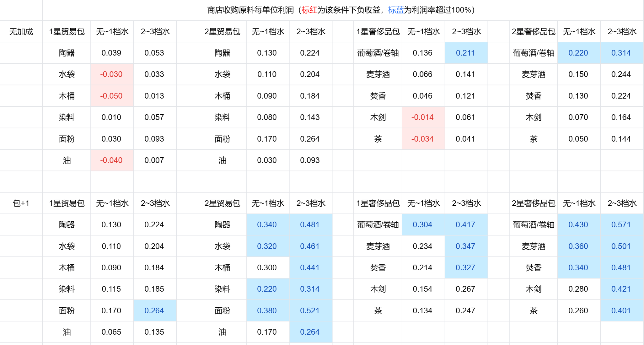644x345 pixels.
Task: Select the 0.065 cell in bottom 油 row
Action: (111, 332)
